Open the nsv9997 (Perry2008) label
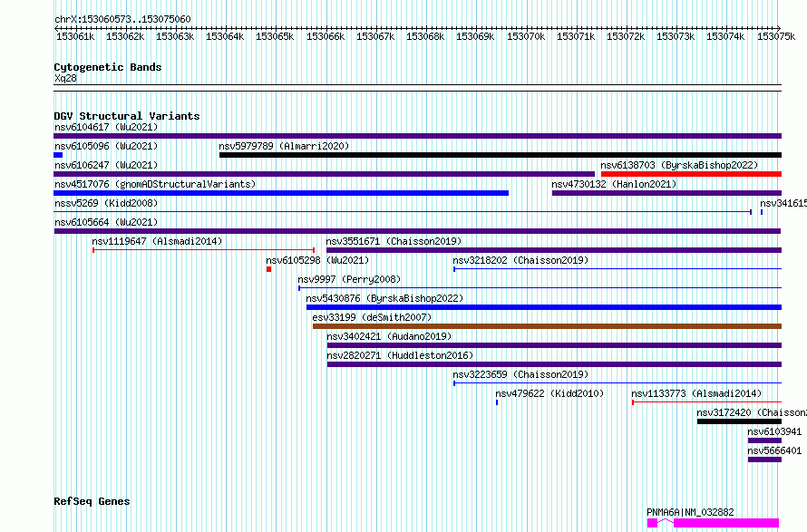807x532 pixels. [349, 279]
